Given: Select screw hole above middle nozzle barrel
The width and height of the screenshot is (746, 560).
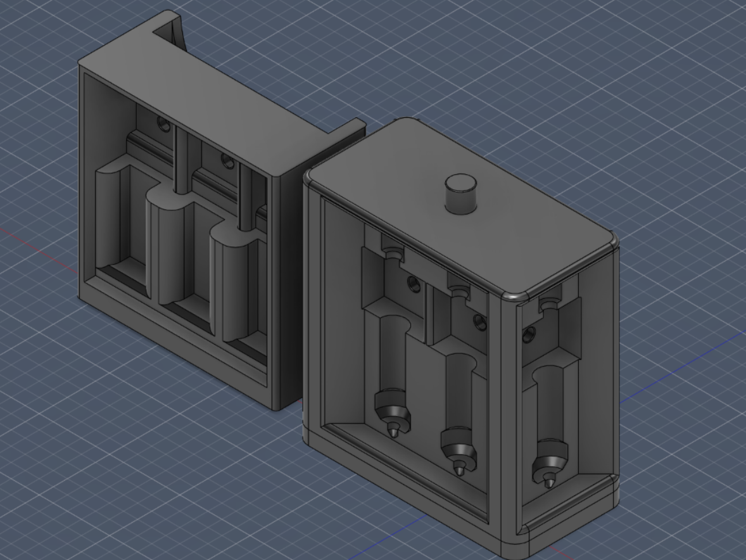Looking at the screenshot, I should 480,322.
